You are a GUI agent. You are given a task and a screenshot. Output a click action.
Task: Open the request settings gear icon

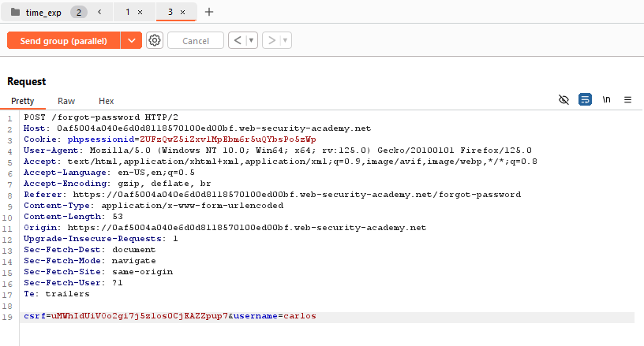[155, 40]
